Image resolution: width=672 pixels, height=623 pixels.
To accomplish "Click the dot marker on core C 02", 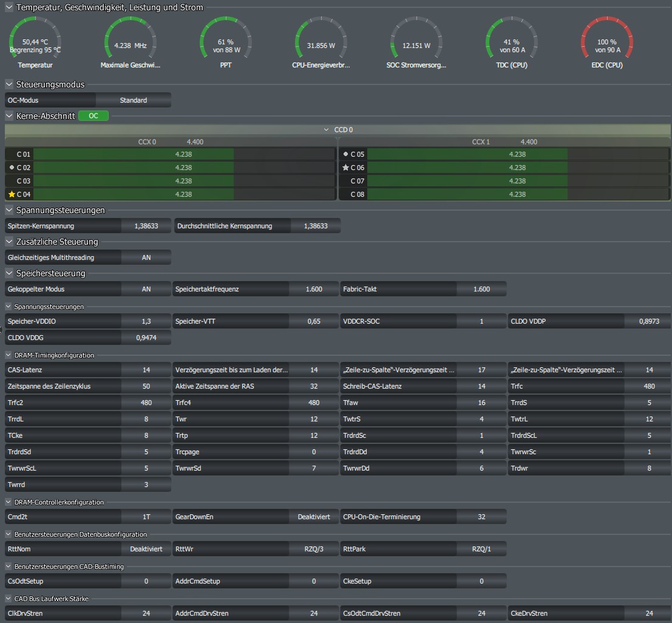I will pos(12,167).
